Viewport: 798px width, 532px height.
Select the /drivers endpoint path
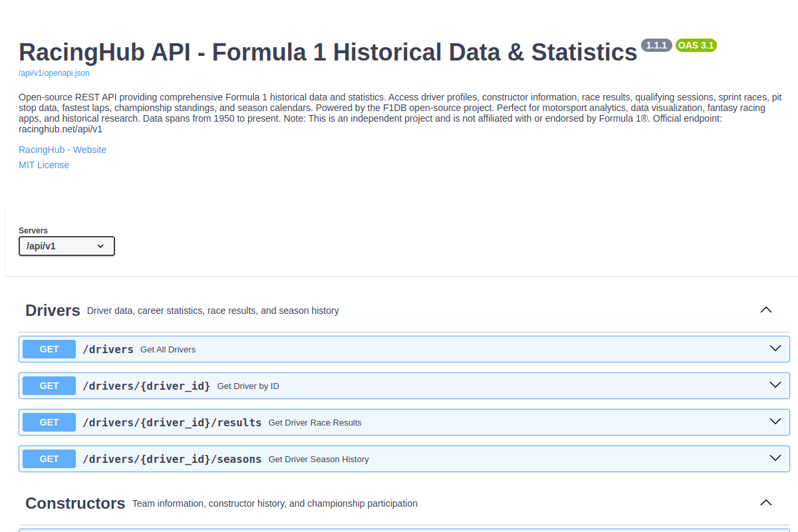[108, 349]
